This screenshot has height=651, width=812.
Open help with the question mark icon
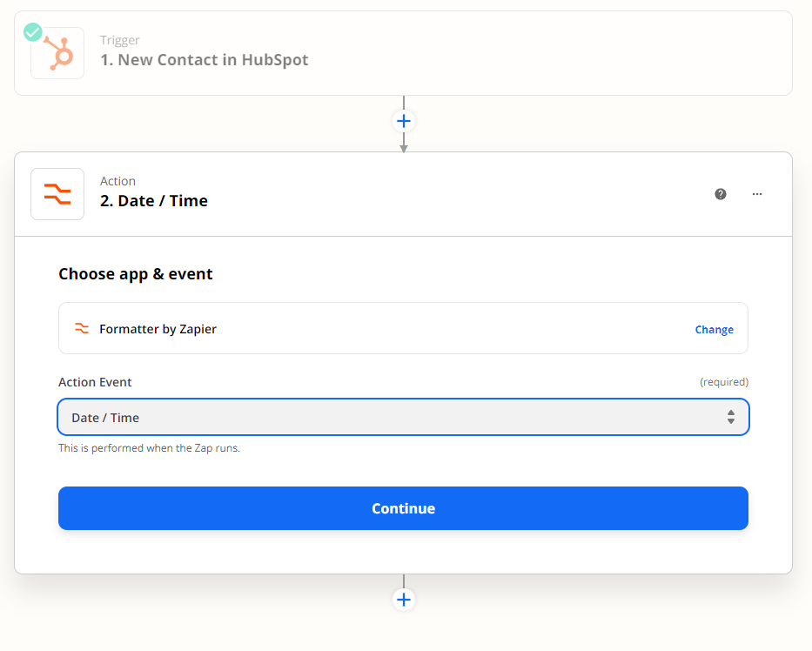point(721,194)
